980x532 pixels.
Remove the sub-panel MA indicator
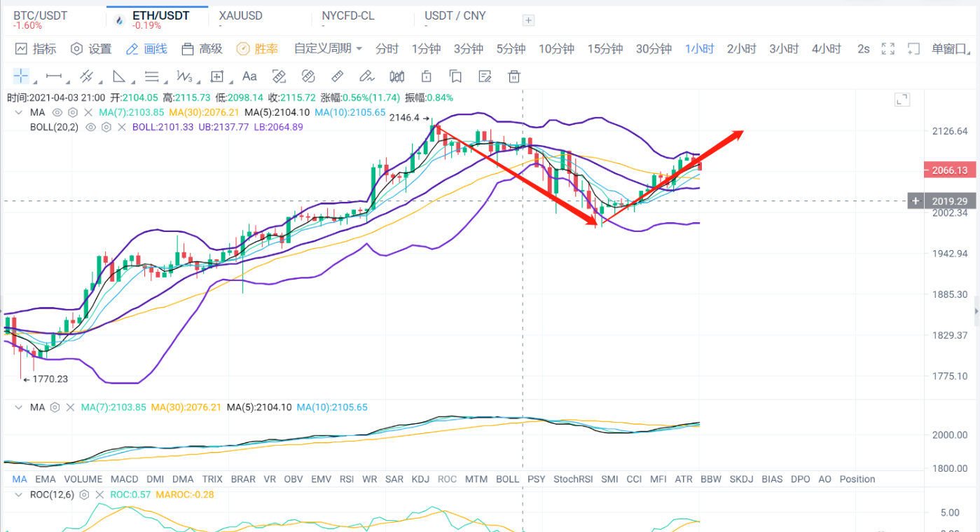(70, 407)
